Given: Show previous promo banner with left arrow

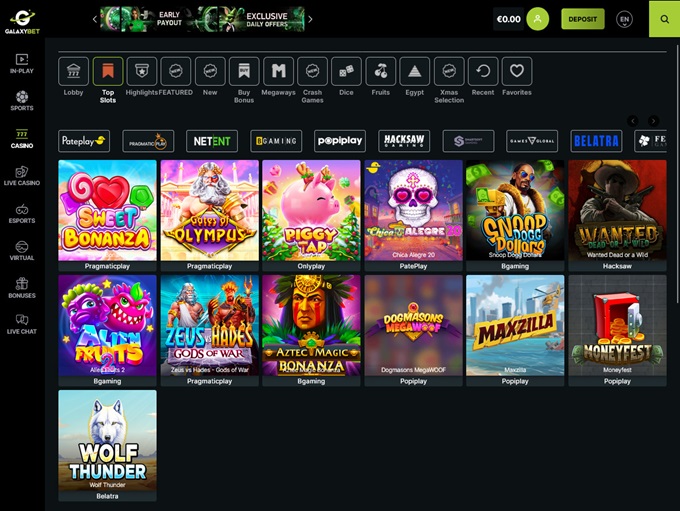Looking at the screenshot, I should [x=96, y=18].
